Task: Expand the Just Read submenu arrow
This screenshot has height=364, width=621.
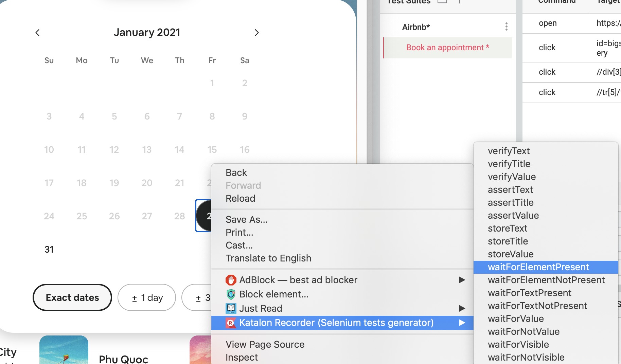Action: [x=462, y=308]
